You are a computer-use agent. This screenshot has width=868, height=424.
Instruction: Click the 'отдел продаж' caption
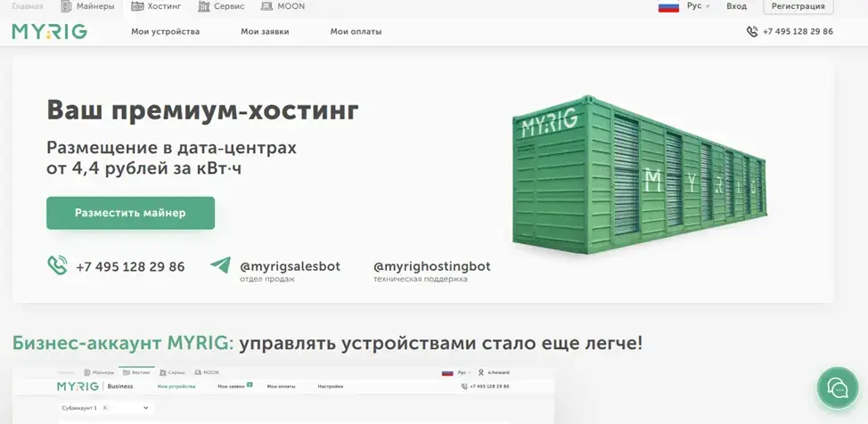click(267, 279)
